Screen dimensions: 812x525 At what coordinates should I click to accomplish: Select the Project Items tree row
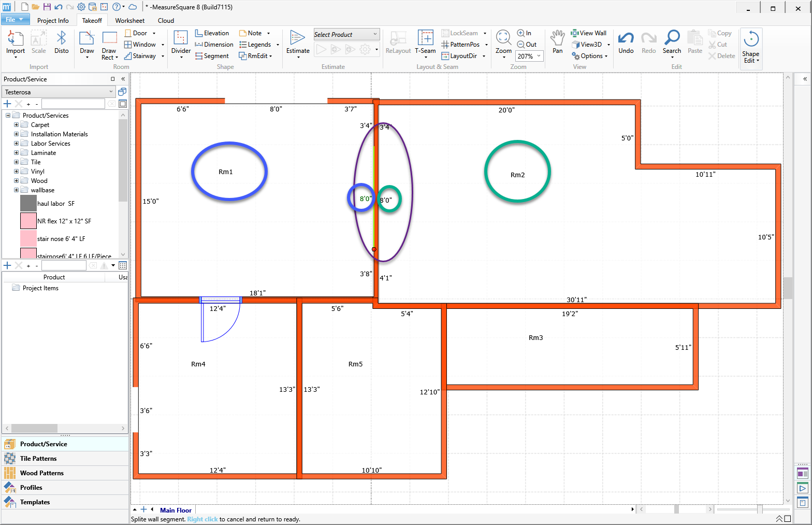(x=40, y=288)
